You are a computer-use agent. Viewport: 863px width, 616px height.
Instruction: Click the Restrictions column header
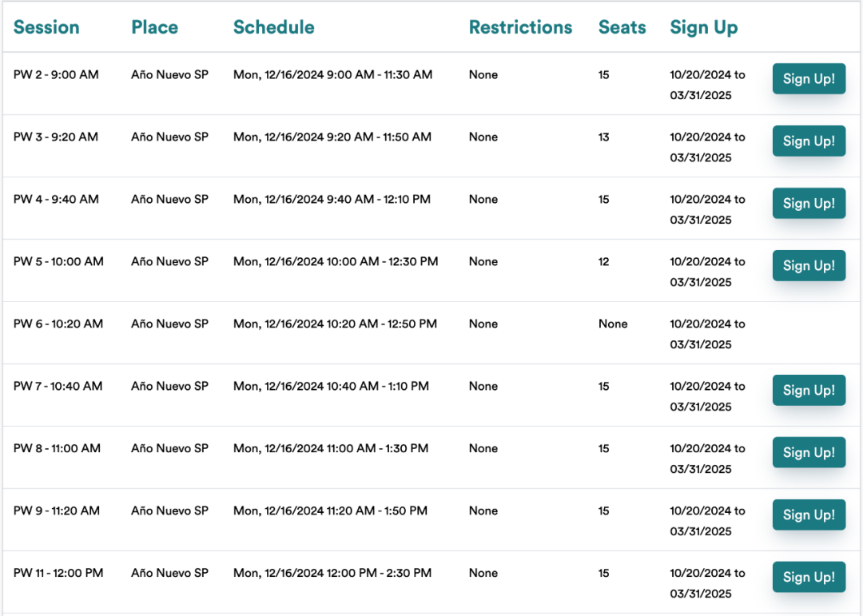pyautogui.click(x=521, y=27)
